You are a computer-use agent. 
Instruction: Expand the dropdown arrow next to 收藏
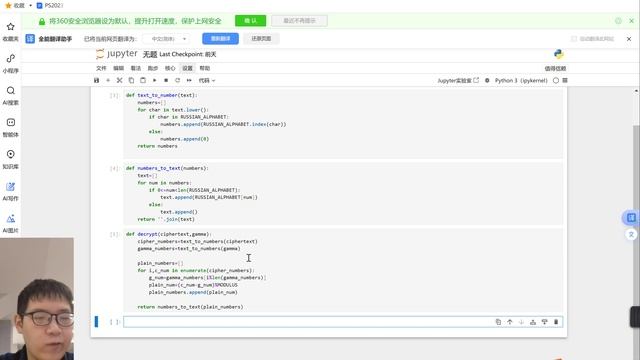point(31,5)
